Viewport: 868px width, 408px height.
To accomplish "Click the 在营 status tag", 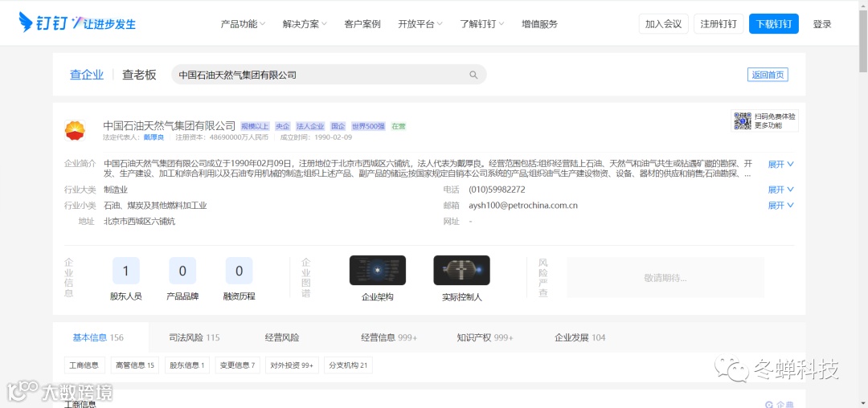I will pos(399,126).
